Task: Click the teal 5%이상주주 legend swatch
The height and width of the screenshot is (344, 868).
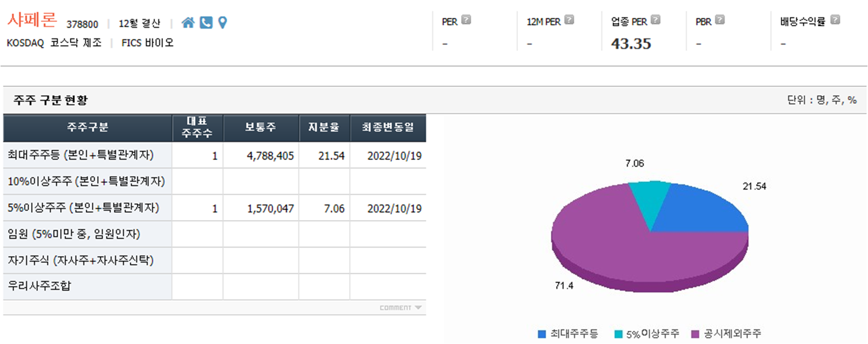Action: click(x=618, y=334)
